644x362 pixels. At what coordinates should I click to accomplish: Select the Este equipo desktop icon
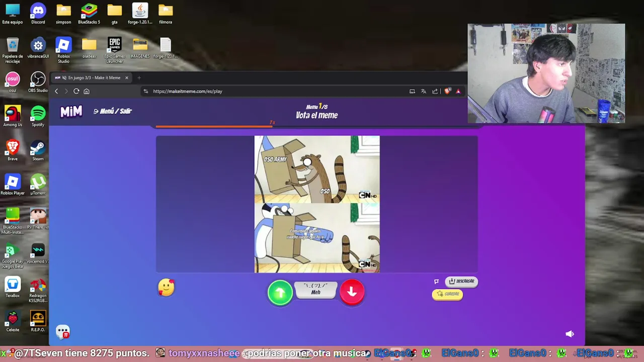[x=13, y=14]
